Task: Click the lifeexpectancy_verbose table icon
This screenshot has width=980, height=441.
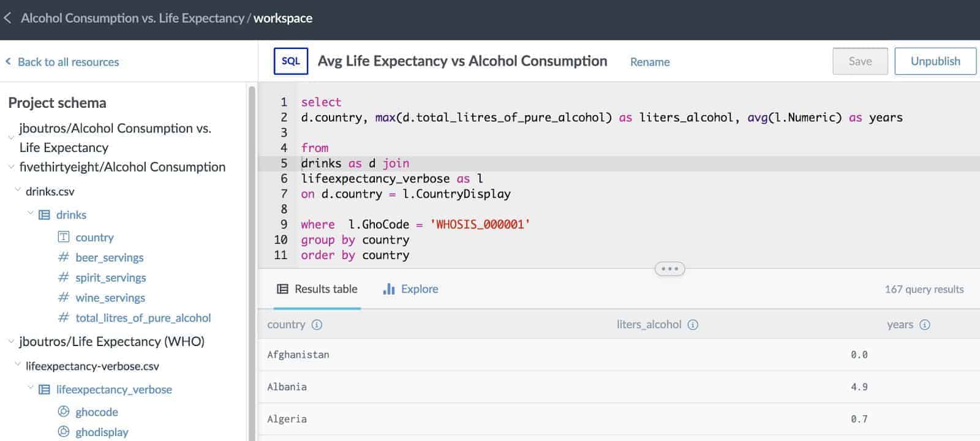Action: point(45,390)
